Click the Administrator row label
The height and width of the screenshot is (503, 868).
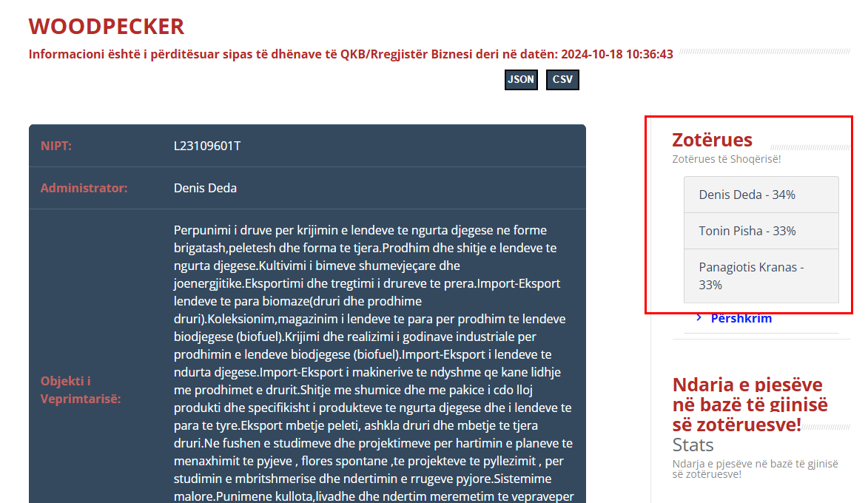click(84, 188)
